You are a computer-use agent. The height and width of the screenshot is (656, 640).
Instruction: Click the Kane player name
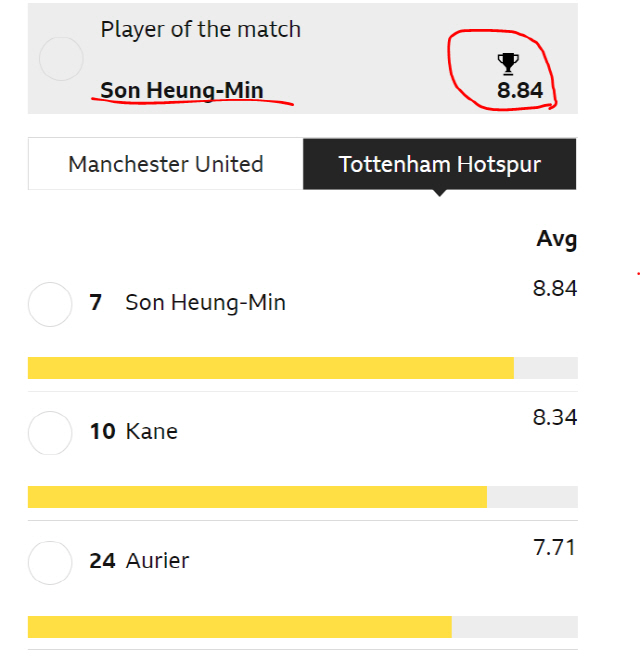point(151,431)
